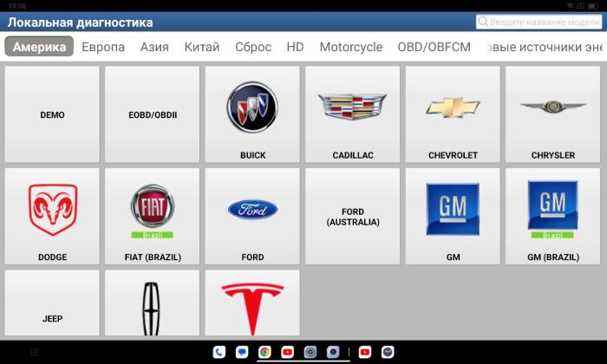Image resolution: width=607 pixels, height=364 pixels.
Task: Open the Сброс tab
Action: (x=253, y=47)
